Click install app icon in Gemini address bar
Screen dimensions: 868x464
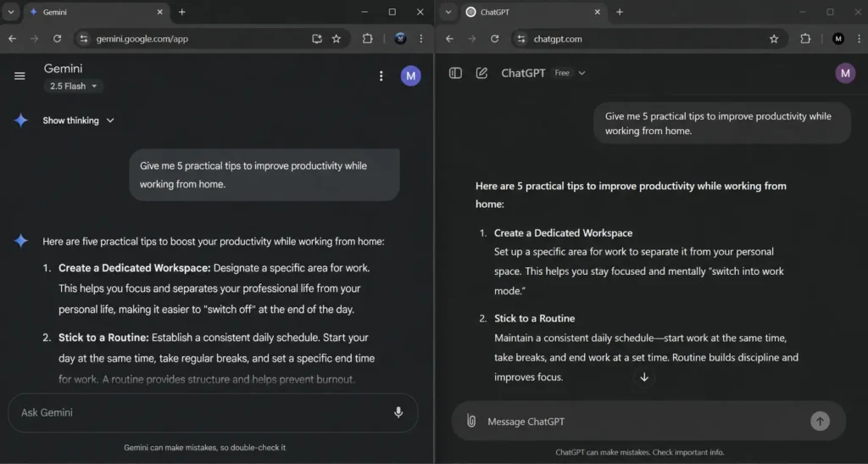317,39
